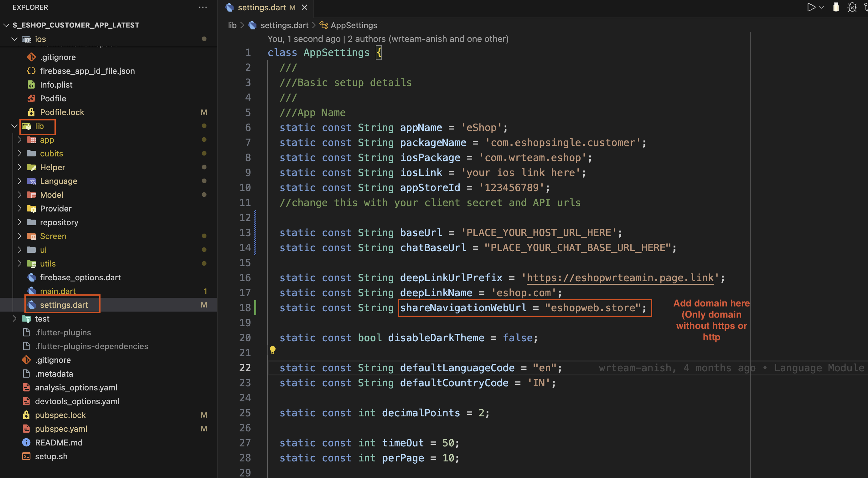The height and width of the screenshot is (478, 868).
Task: Click the lib breadcrumb segment
Action: click(x=232, y=25)
